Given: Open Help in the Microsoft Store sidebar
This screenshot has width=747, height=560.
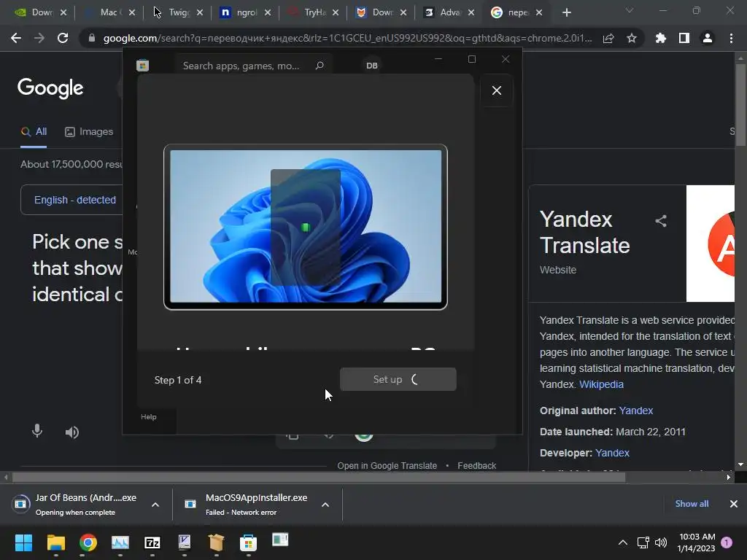Looking at the screenshot, I should click(x=149, y=416).
